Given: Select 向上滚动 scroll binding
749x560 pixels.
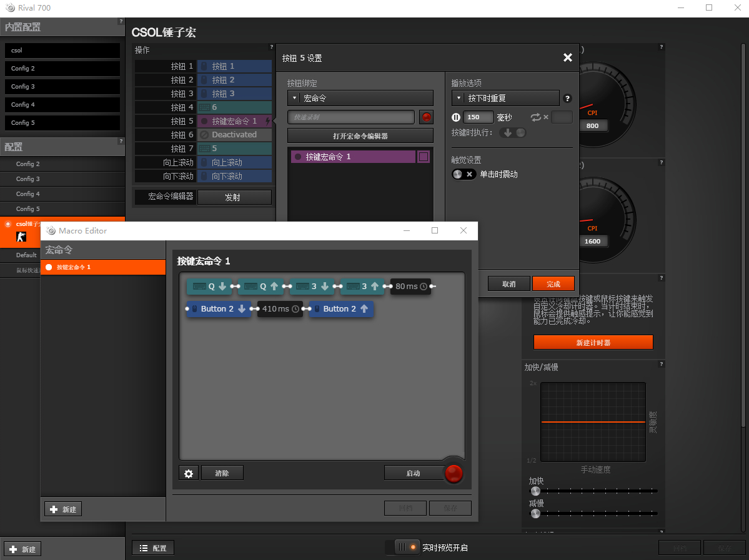Looking at the screenshot, I should pyautogui.click(x=234, y=162).
